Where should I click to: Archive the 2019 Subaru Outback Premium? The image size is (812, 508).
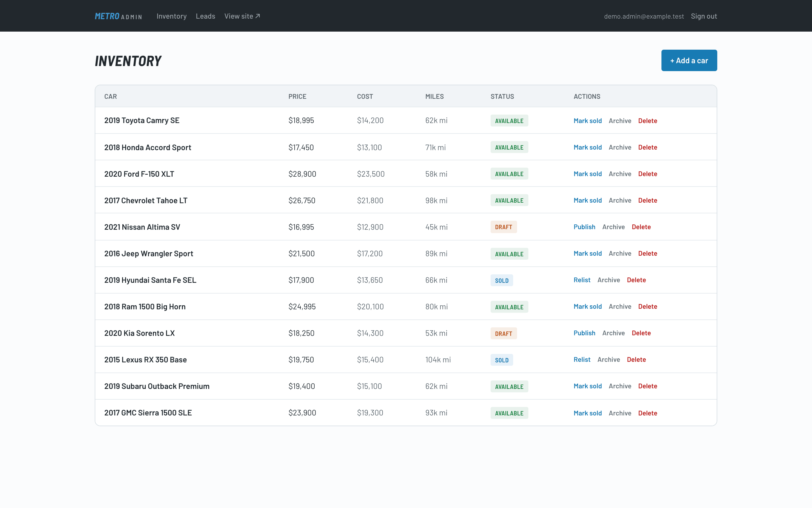620,386
